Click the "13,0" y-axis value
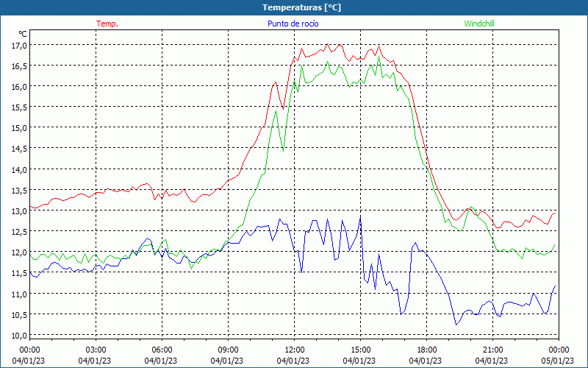The width and height of the screenshot is (588, 368). click(20, 211)
